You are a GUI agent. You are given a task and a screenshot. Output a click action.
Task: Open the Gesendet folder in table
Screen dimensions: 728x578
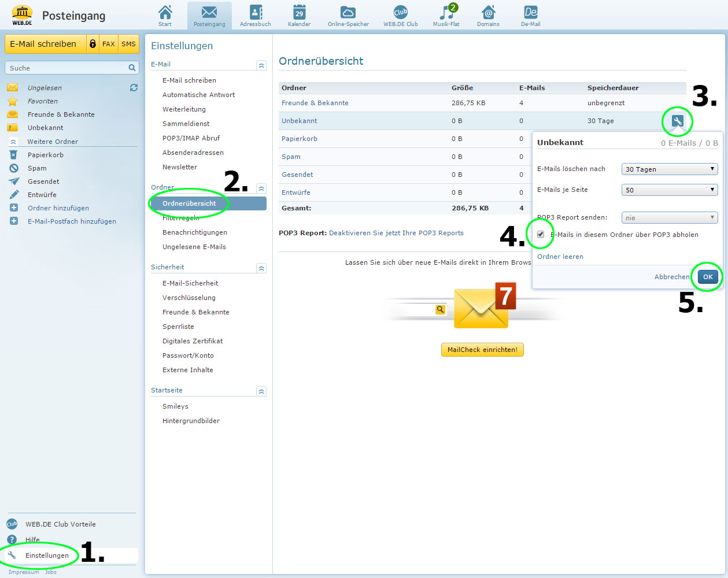297,175
